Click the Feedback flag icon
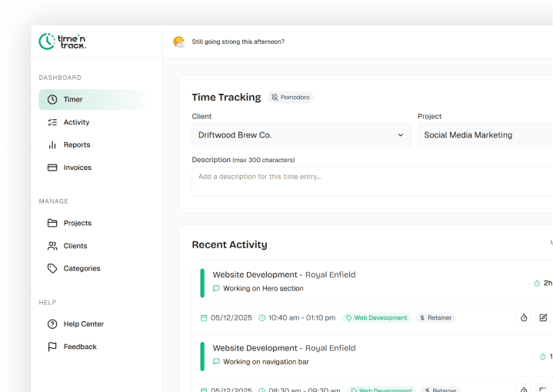 pos(52,347)
